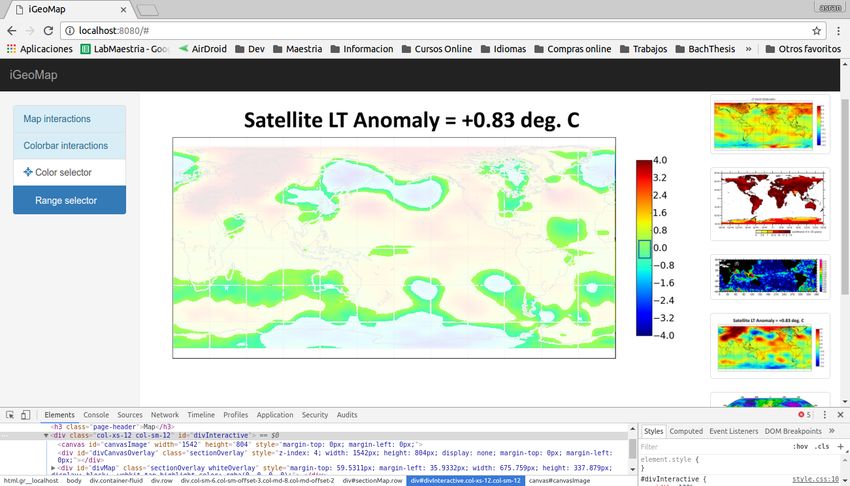
Task: Open the Maestria bookmarks folder
Action: pos(298,49)
